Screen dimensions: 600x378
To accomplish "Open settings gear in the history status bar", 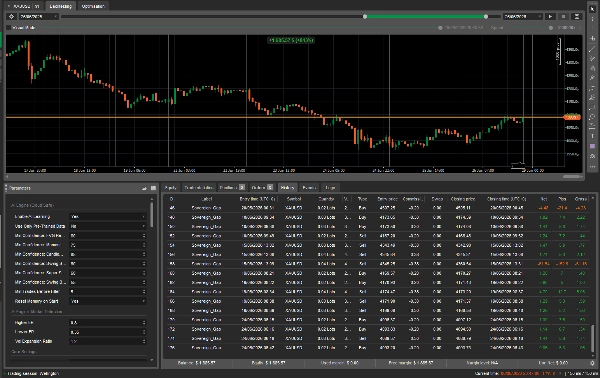I will click(x=592, y=363).
